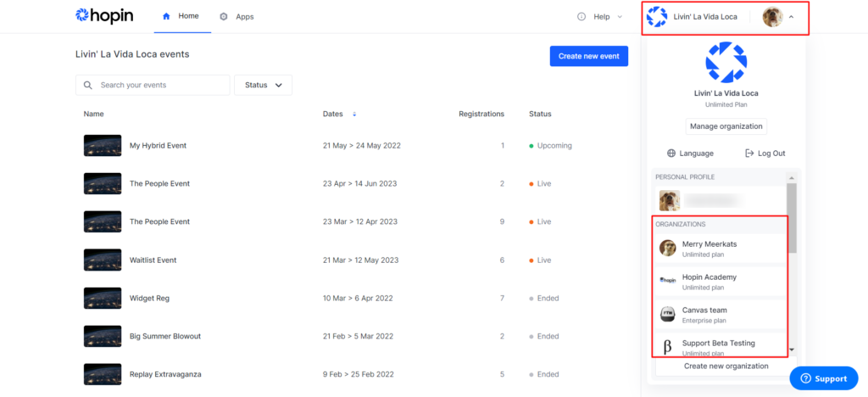This screenshot has height=397, width=868.
Task: Open the Support chat button
Action: click(x=824, y=378)
